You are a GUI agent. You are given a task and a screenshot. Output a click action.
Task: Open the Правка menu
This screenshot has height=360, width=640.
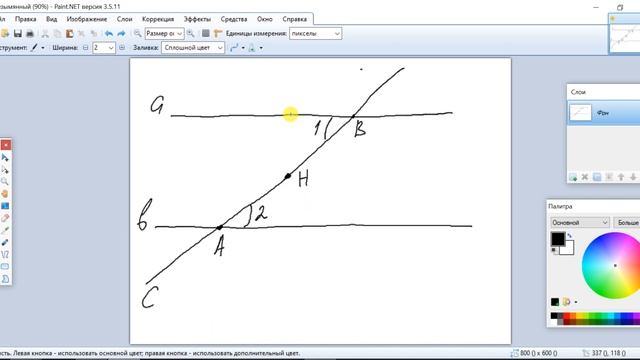pyautogui.click(x=26, y=19)
